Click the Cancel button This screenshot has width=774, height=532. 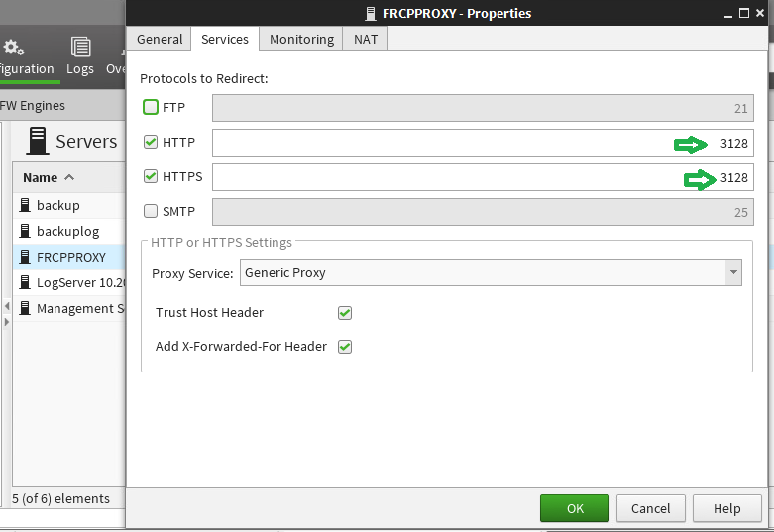650,508
